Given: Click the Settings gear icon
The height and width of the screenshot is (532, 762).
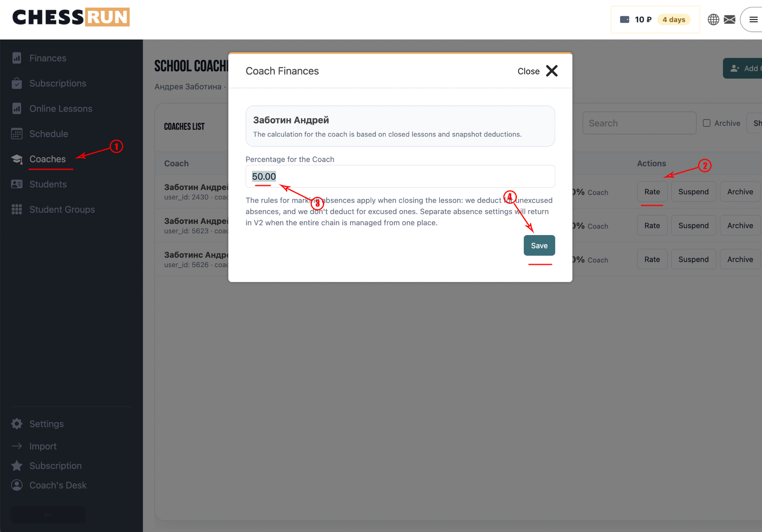Looking at the screenshot, I should click(17, 424).
